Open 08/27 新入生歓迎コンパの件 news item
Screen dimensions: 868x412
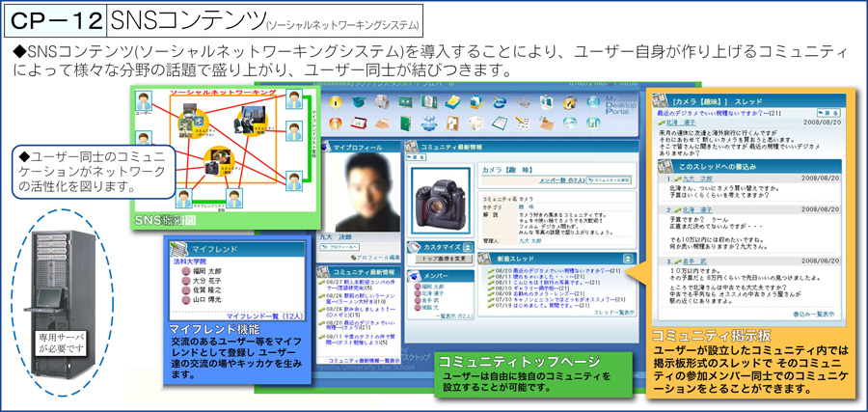tap(361, 285)
